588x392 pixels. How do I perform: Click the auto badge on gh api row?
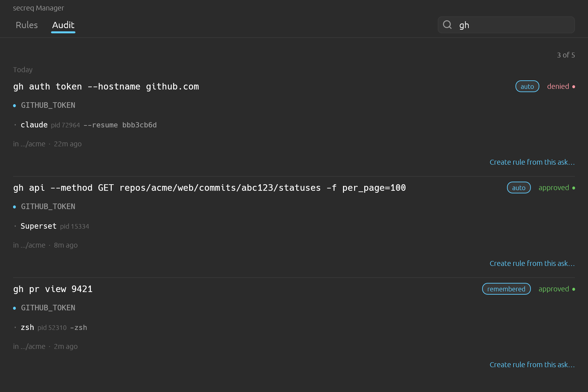pyautogui.click(x=519, y=188)
